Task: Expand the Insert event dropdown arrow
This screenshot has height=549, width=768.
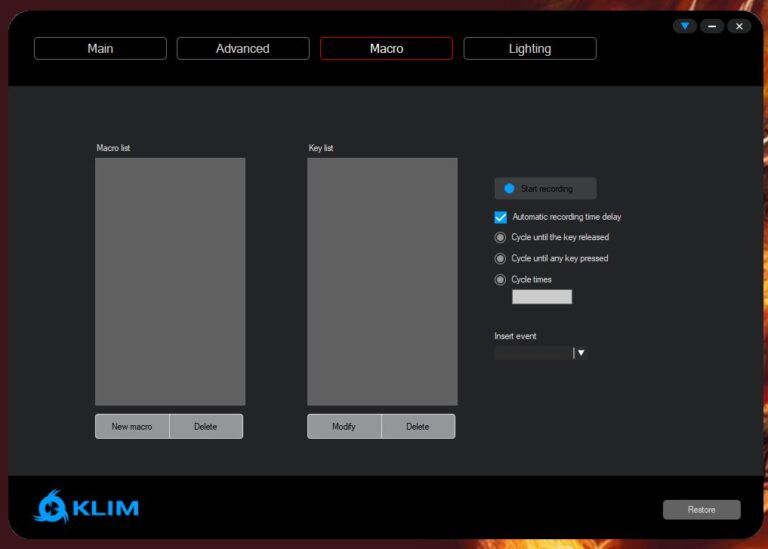Action: click(x=580, y=353)
